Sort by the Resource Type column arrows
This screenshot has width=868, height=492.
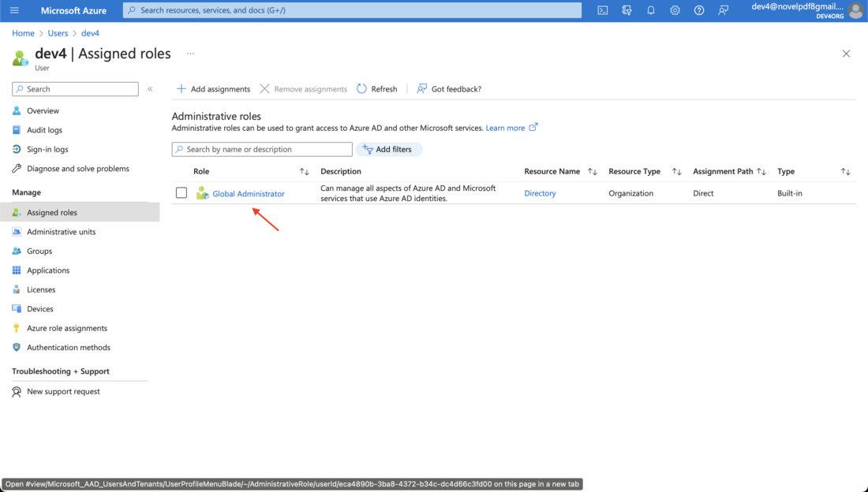(x=676, y=172)
